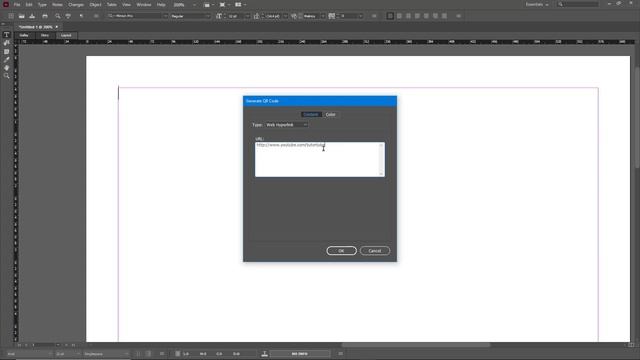Image resolution: width=640 pixels, height=360 pixels.
Task: Open the font size dropdown arrow
Action: pos(247,16)
